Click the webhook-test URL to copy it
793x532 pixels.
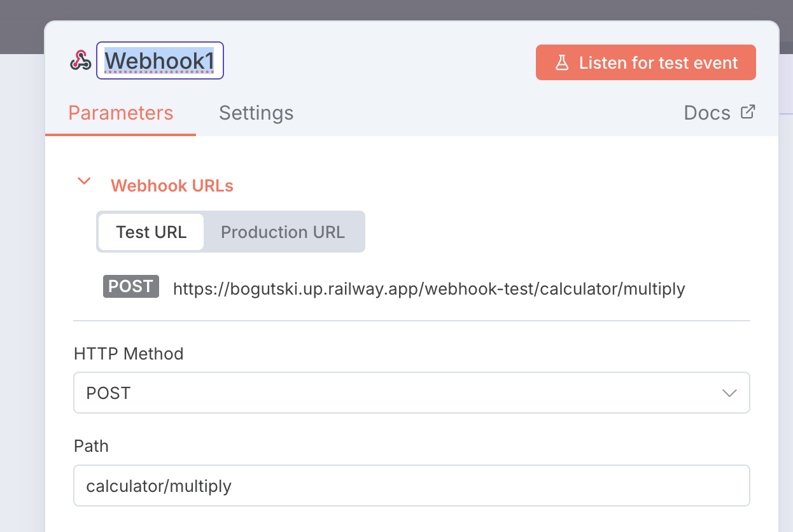point(429,289)
